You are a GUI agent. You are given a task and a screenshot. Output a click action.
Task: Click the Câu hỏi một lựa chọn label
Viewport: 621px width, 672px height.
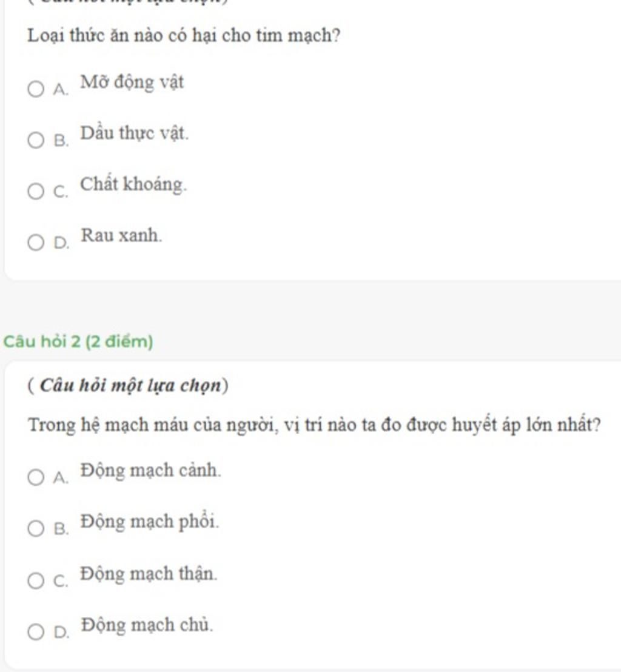tap(128, 385)
